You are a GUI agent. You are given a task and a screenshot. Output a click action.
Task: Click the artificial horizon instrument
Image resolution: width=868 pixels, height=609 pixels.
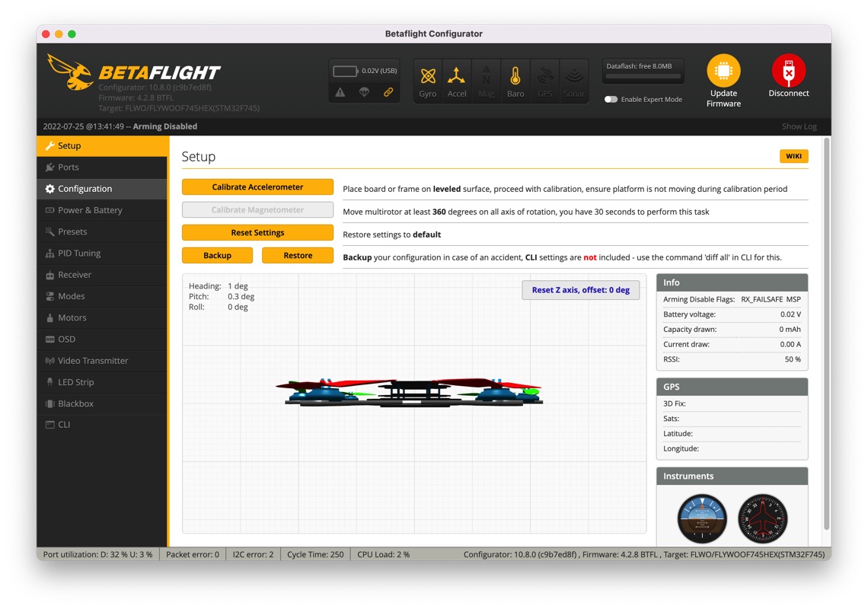click(702, 518)
